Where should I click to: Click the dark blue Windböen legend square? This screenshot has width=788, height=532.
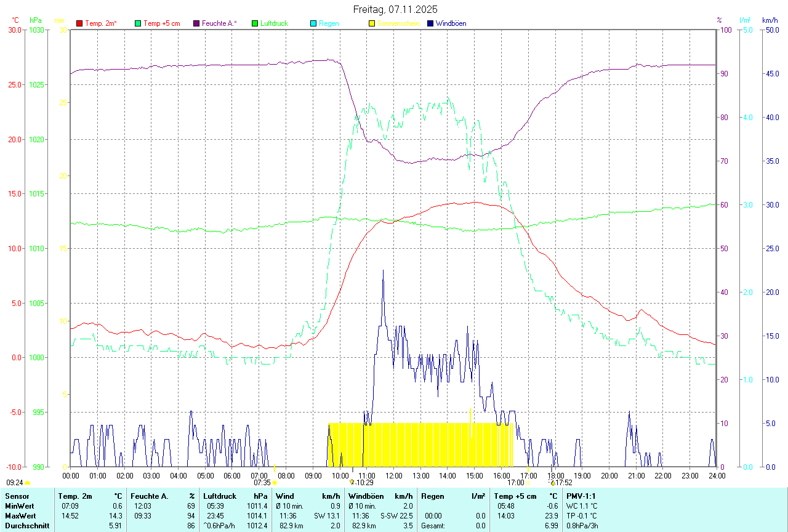click(430, 23)
